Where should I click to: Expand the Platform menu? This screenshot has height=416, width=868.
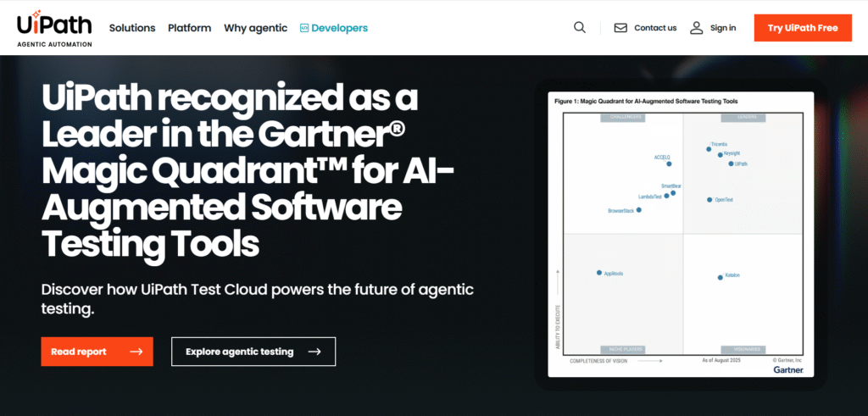(x=189, y=28)
